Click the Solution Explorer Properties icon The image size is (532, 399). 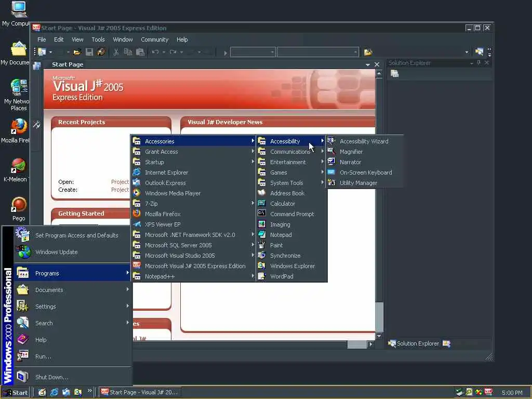[x=395, y=74]
